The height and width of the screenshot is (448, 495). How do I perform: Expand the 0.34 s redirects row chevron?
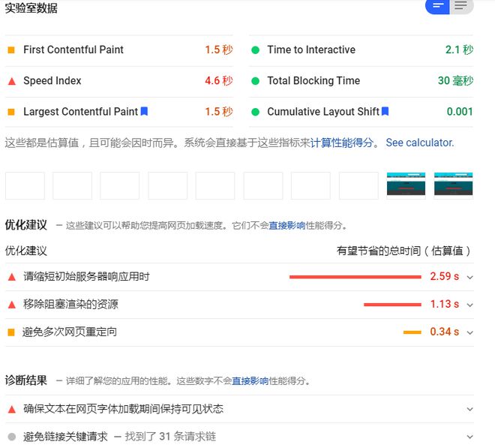pos(469,332)
